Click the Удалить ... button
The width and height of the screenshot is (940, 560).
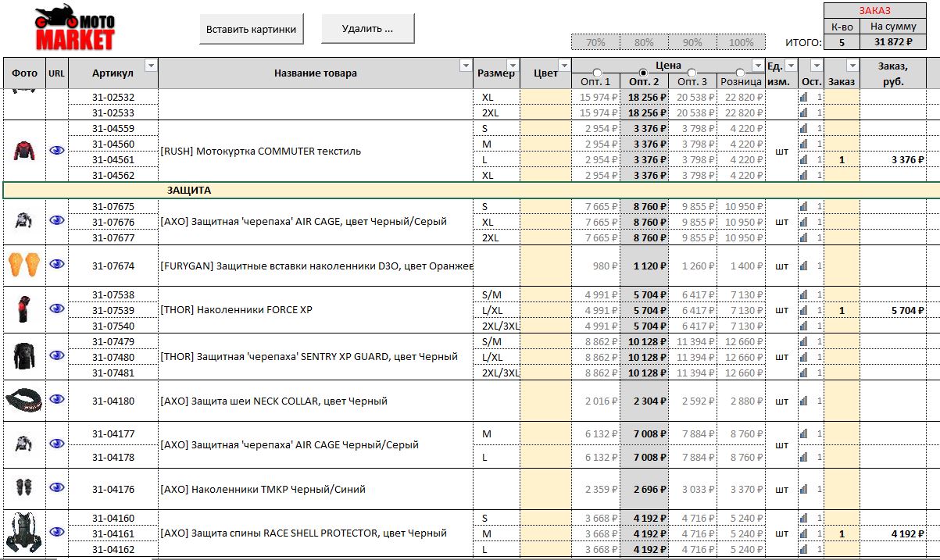click(367, 29)
